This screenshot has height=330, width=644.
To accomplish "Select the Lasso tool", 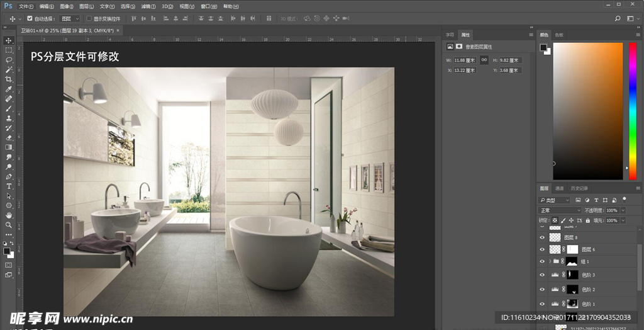I will pos(9,60).
